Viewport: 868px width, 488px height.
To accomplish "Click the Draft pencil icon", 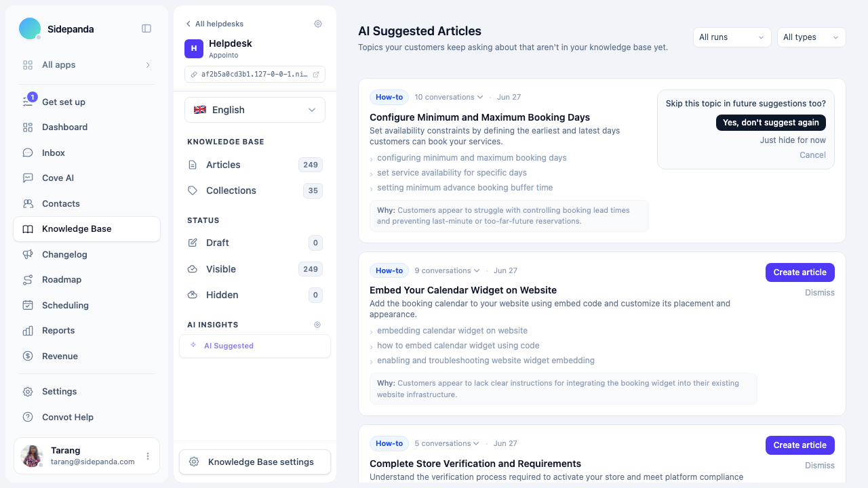I will pyautogui.click(x=193, y=243).
